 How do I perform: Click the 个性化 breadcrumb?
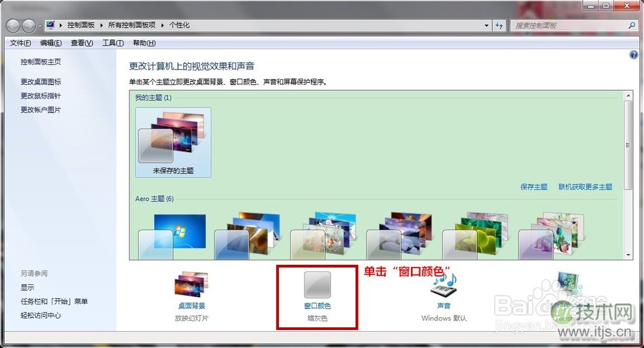[180, 25]
